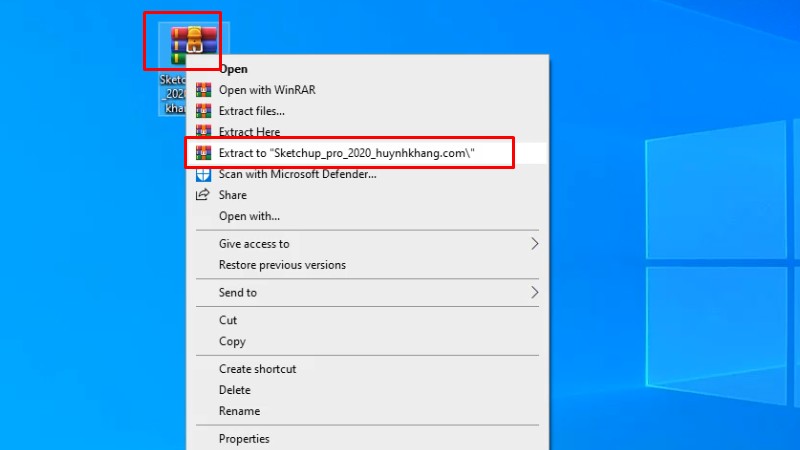Copy the selected archive file
This screenshot has height=450, width=800.
click(x=232, y=342)
